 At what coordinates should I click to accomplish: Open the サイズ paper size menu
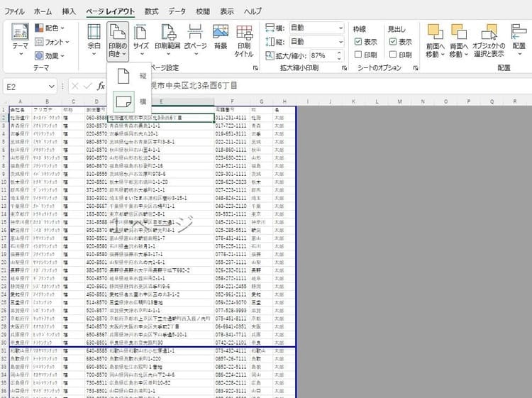click(x=141, y=40)
